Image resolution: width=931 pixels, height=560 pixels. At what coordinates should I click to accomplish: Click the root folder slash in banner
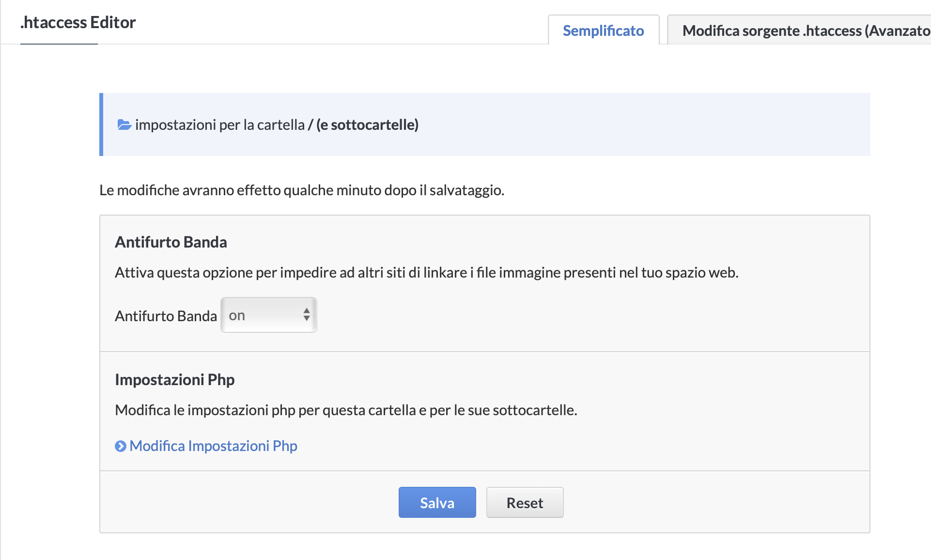310,125
